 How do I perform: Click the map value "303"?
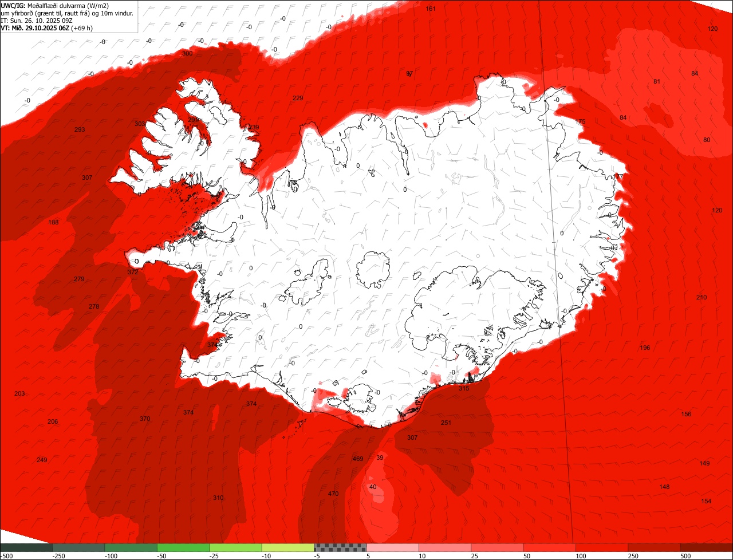point(139,124)
